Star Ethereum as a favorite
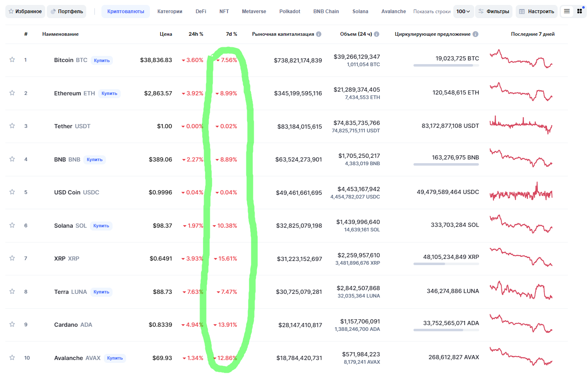The height and width of the screenshot is (374, 588). point(12,93)
